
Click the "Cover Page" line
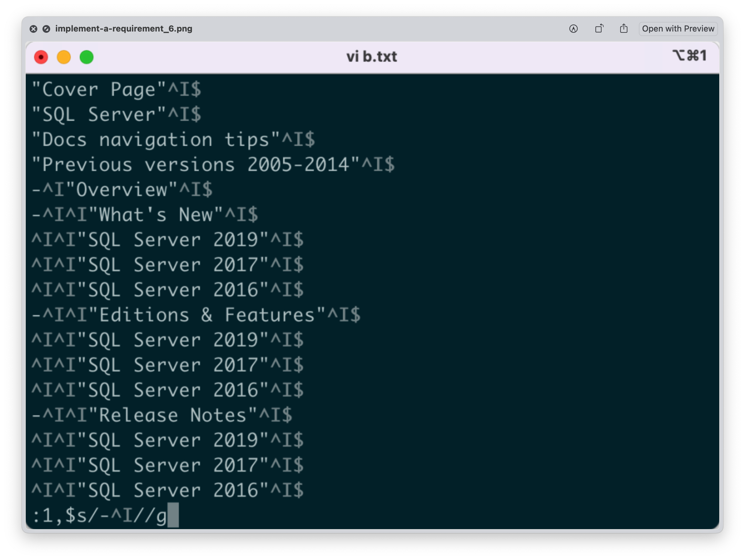[x=116, y=89]
